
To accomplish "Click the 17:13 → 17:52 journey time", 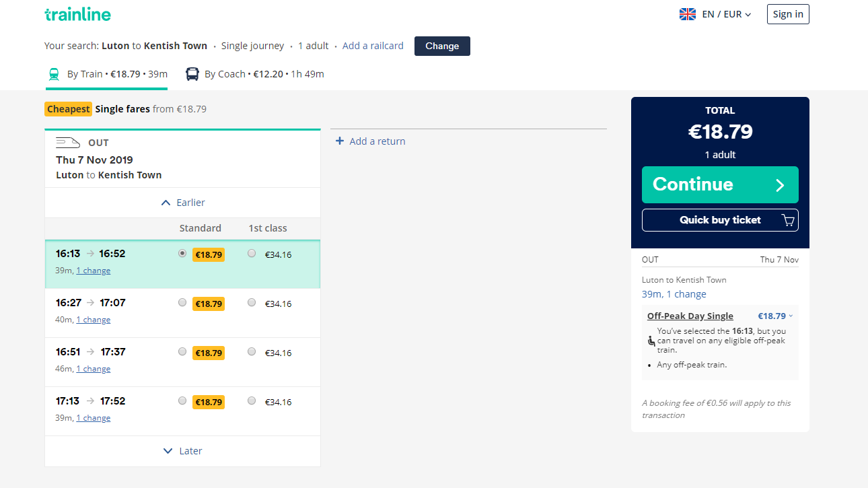I will click(91, 400).
